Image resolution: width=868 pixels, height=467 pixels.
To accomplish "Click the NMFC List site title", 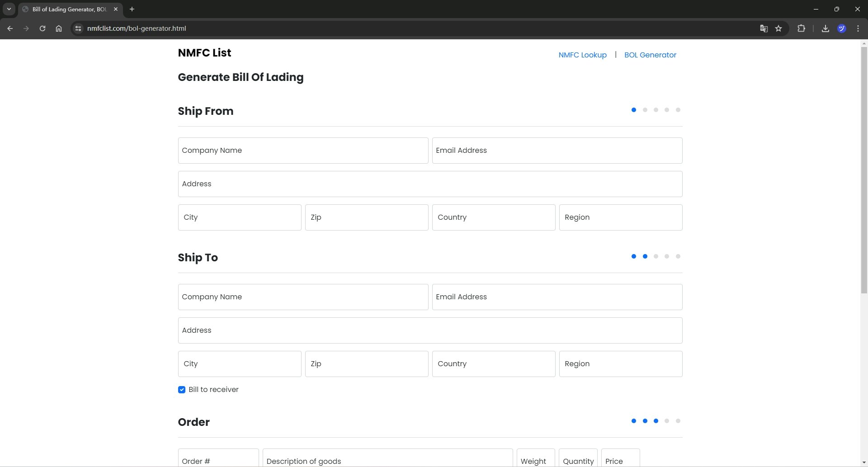I will coord(204,53).
